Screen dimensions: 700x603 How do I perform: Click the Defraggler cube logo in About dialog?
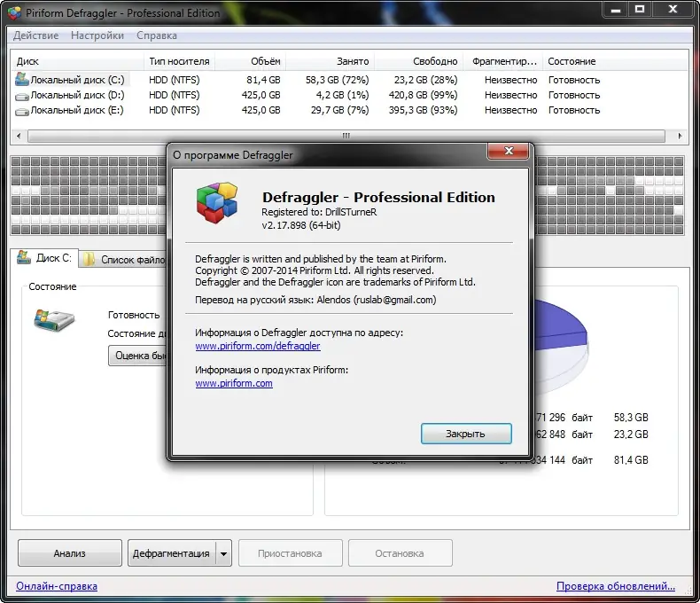217,202
